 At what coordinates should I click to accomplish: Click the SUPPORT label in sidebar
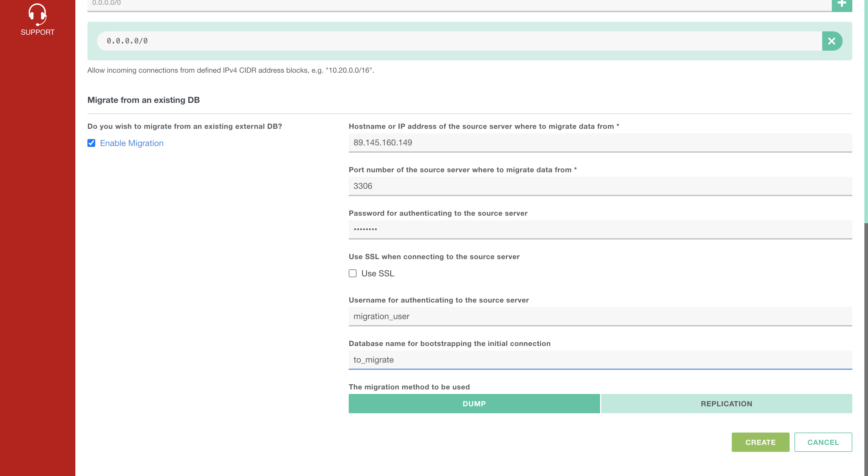[x=37, y=32]
